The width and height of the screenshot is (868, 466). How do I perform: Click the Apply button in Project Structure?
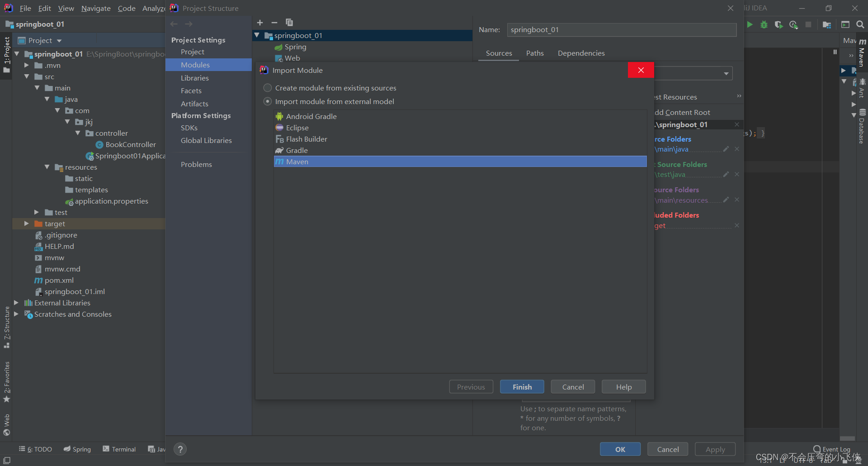[x=715, y=449]
